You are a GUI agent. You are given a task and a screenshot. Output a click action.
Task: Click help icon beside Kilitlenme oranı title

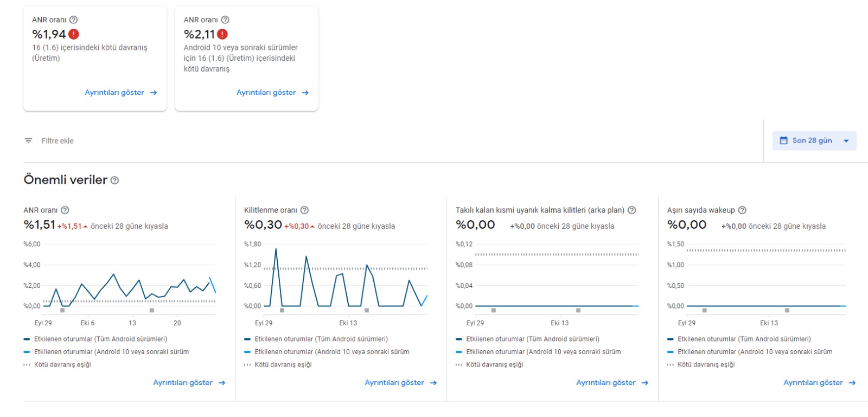pyautogui.click(x=304, y=210)
